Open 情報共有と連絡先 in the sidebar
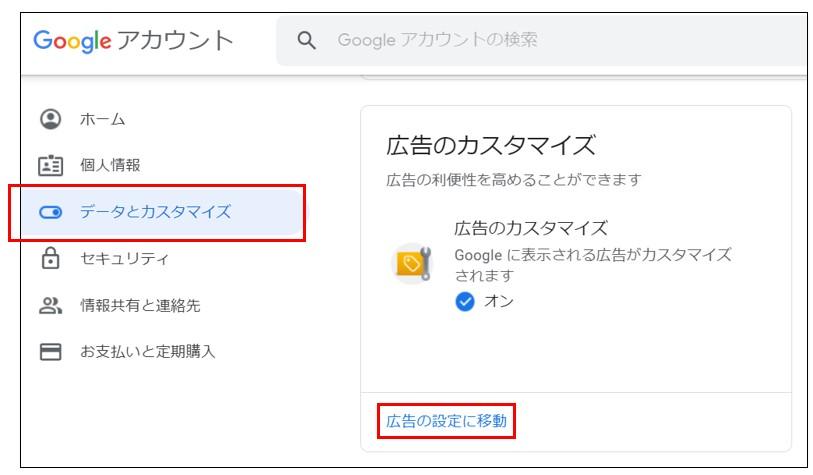 tap(140, 305)
